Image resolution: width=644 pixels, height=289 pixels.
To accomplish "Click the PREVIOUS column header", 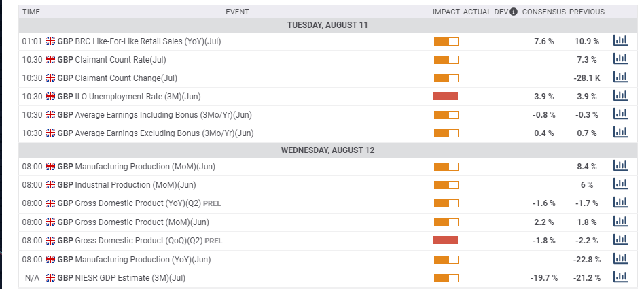I will click(x=586, y=12).
